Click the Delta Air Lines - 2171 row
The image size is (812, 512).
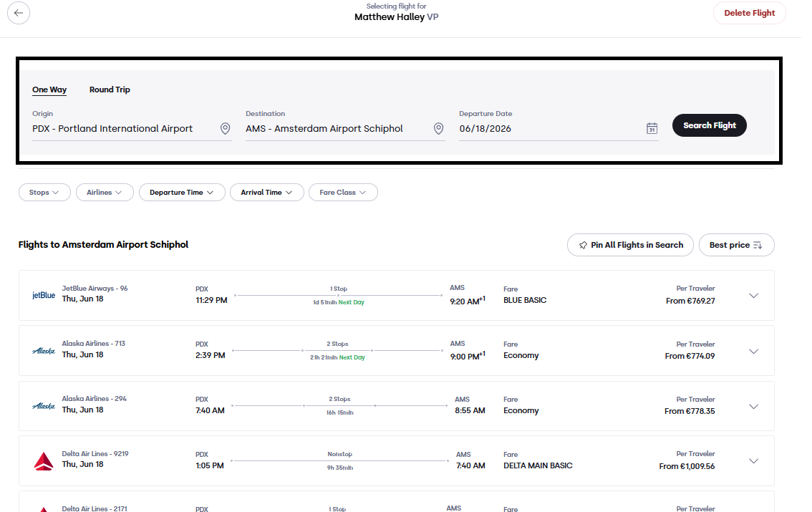[397, 502]
